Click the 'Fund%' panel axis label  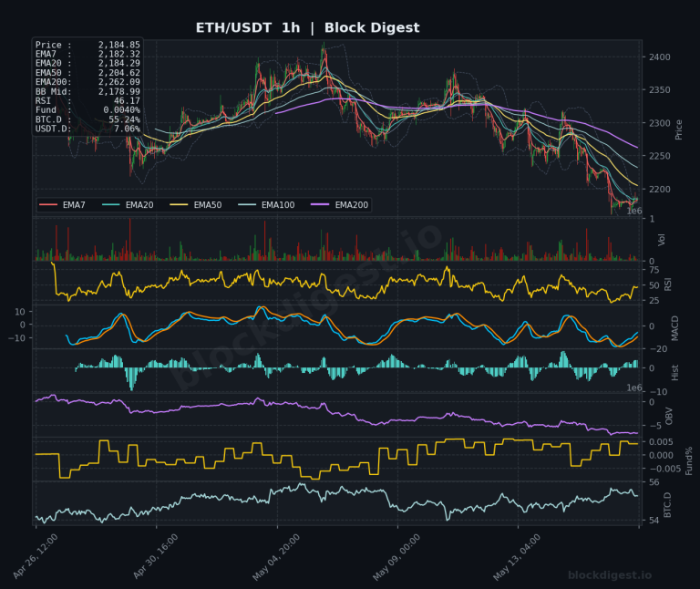click(x=689, y=460)
